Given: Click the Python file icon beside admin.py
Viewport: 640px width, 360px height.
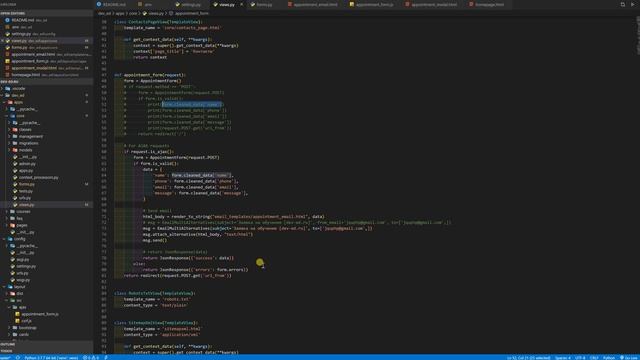Looking at the screenshot, I should point(15,164).
